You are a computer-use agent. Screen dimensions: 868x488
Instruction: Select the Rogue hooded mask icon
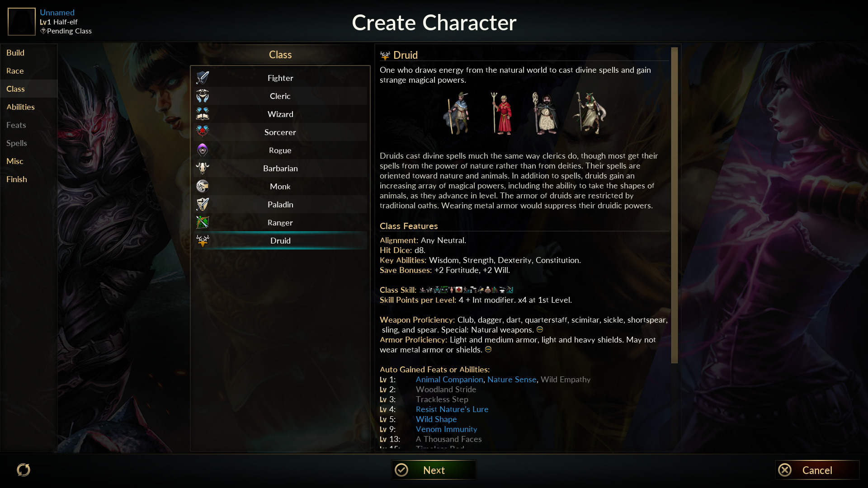point(202,150)
